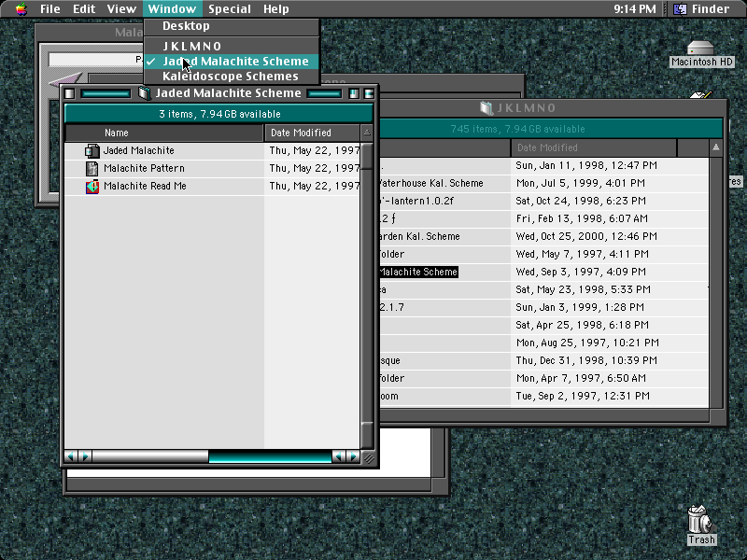
Task: Open the View menu
Action: 121,9
